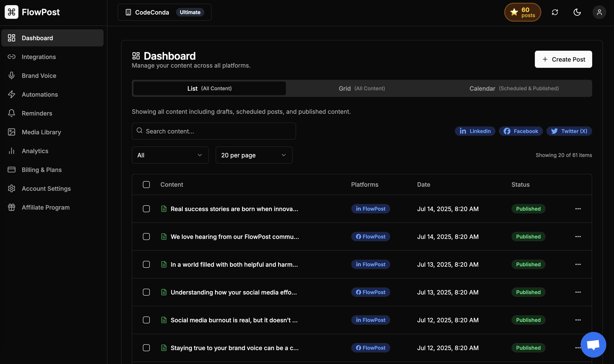Viewport: 614px width, 364px height.
Task: Click the Search content input field
Action: 214,131
